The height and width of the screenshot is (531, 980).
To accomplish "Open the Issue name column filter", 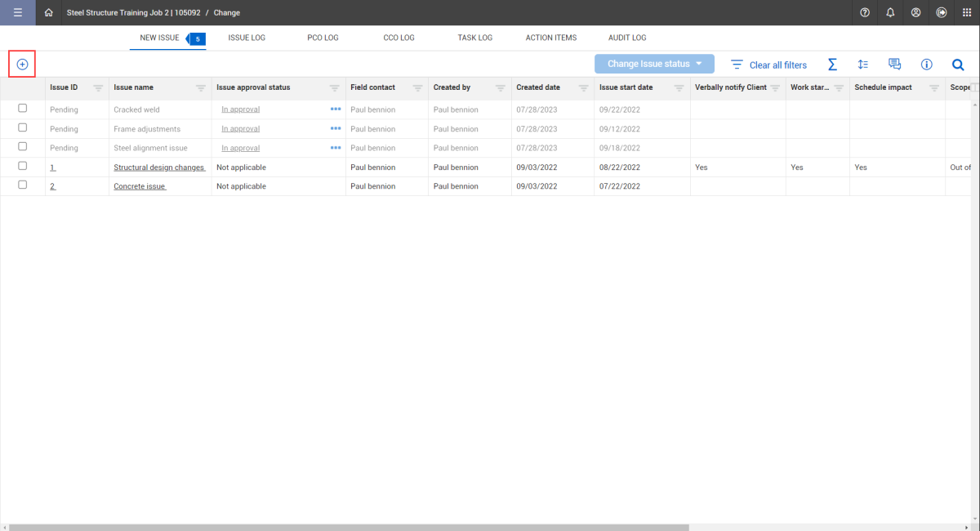I will click(x=201, y=88).
